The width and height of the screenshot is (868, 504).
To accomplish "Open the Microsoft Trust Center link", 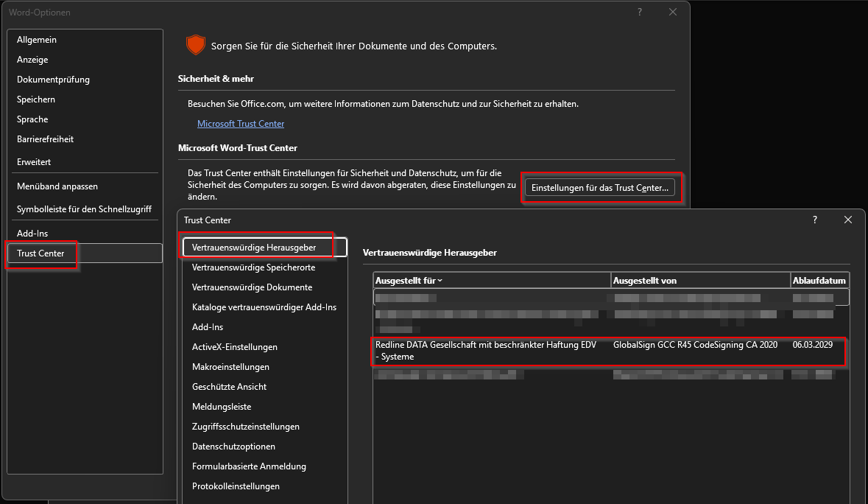I will click(241, 124).
